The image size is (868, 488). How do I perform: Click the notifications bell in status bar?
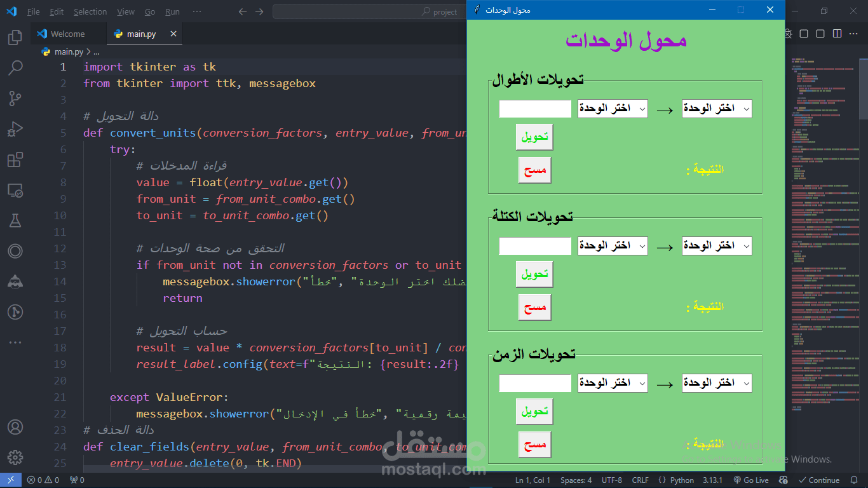[x=855, y=480]
